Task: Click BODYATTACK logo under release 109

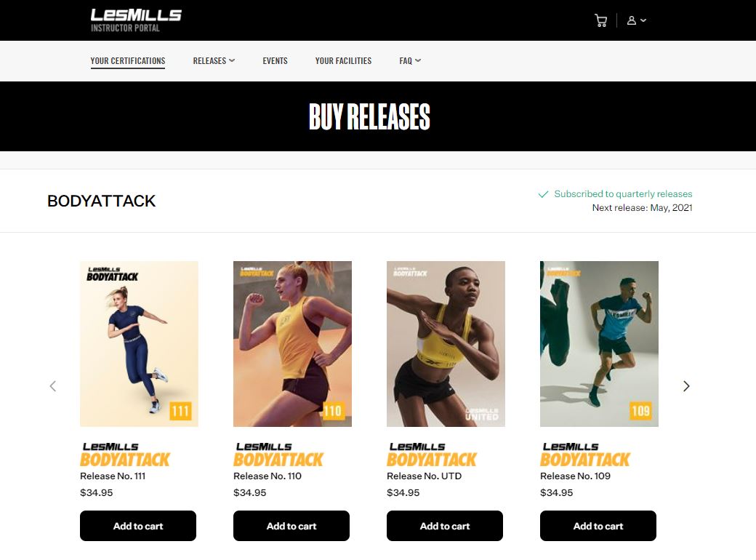Action: coord(585,455)
